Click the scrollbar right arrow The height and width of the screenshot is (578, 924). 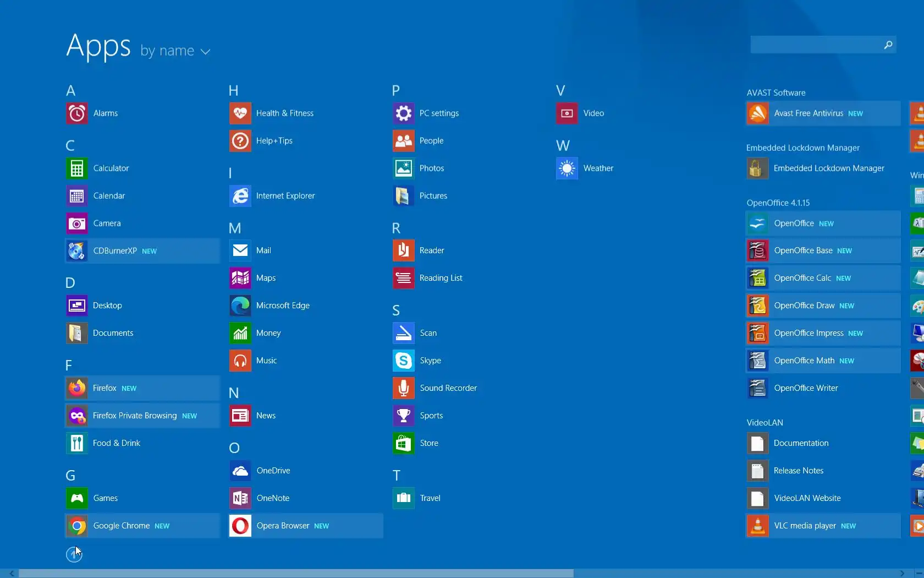point(902,573)
